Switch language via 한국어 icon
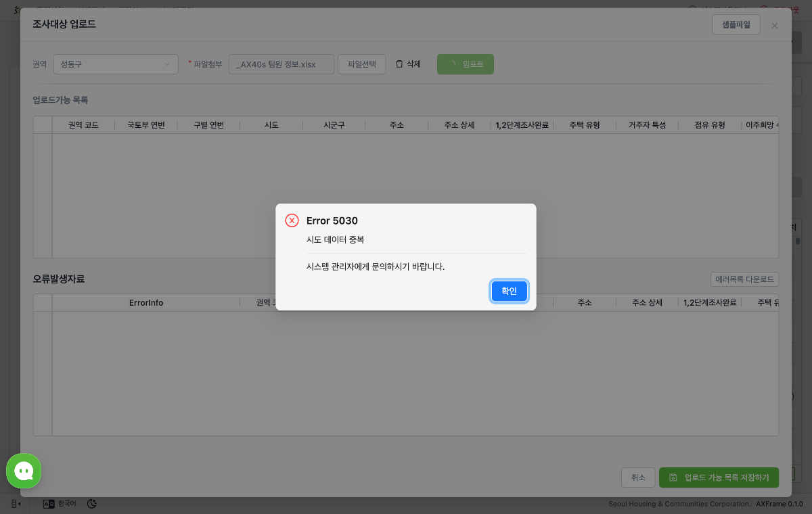812x514 pixels. 60,503
